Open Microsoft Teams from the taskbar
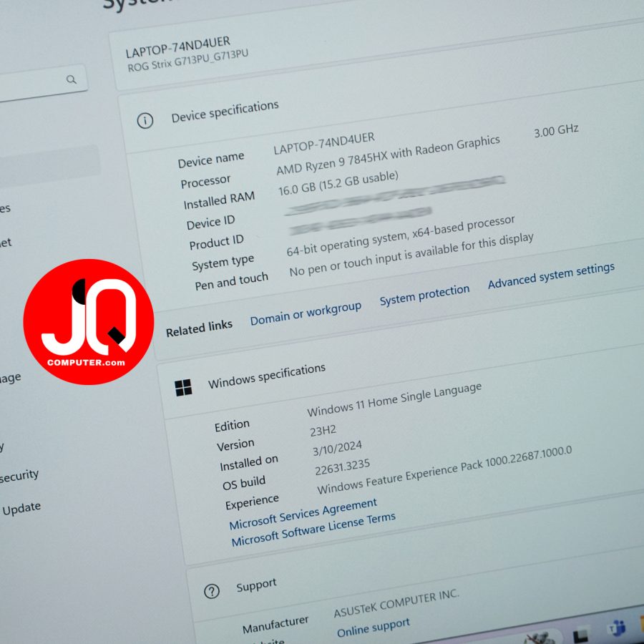This screenshot has height=644, width=644. pos(617,628)
